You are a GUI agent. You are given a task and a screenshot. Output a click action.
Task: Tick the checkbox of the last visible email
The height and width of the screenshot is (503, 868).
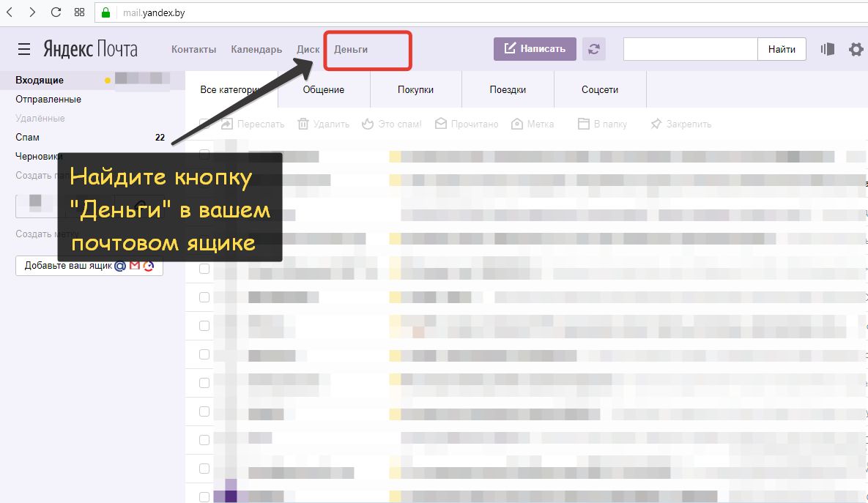(x=204, y=496)
